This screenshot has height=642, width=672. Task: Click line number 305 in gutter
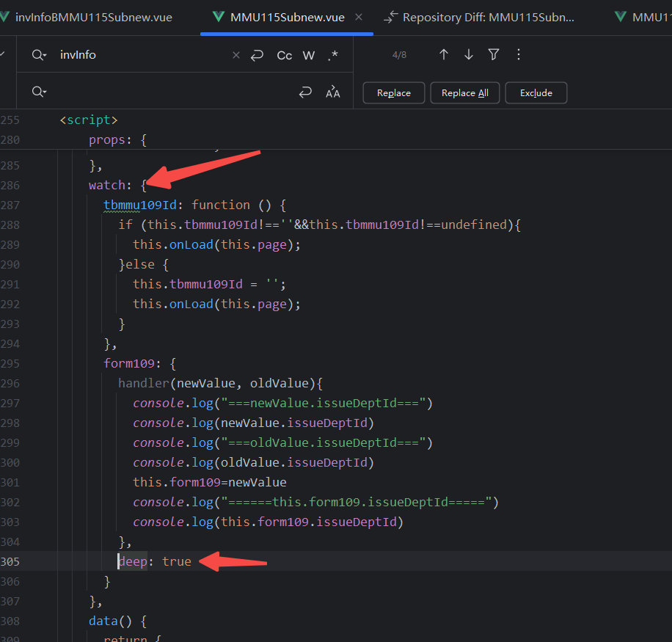[10, 561]
